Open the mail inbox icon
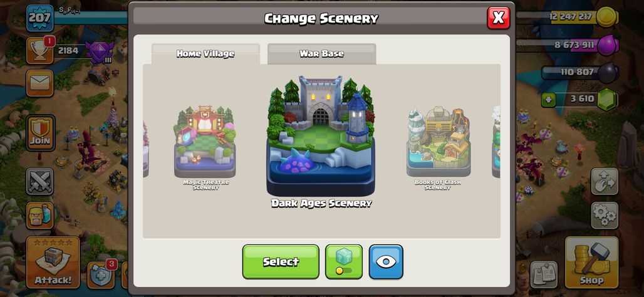Screen dimensions: 644x297 [40, 83]
